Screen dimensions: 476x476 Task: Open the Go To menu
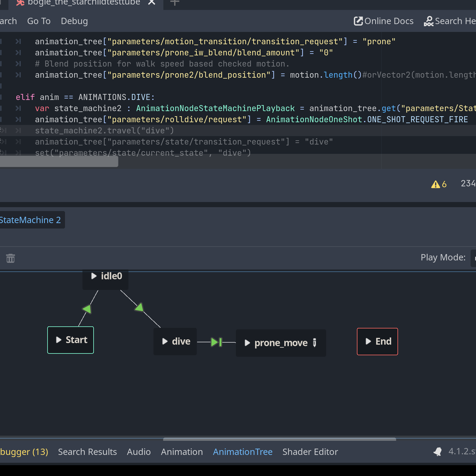[39, 21]
